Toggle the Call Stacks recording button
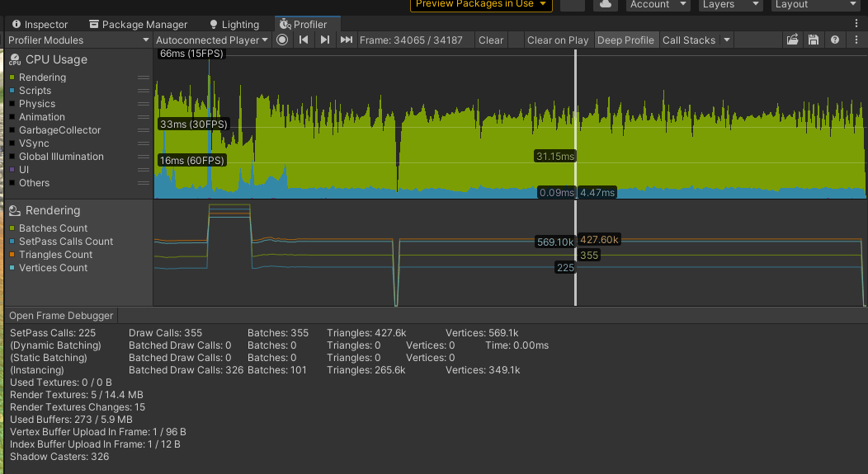Image resolution: width=868 pixels, height=474 pixels. pyautogui.click(x=688, y=40)
